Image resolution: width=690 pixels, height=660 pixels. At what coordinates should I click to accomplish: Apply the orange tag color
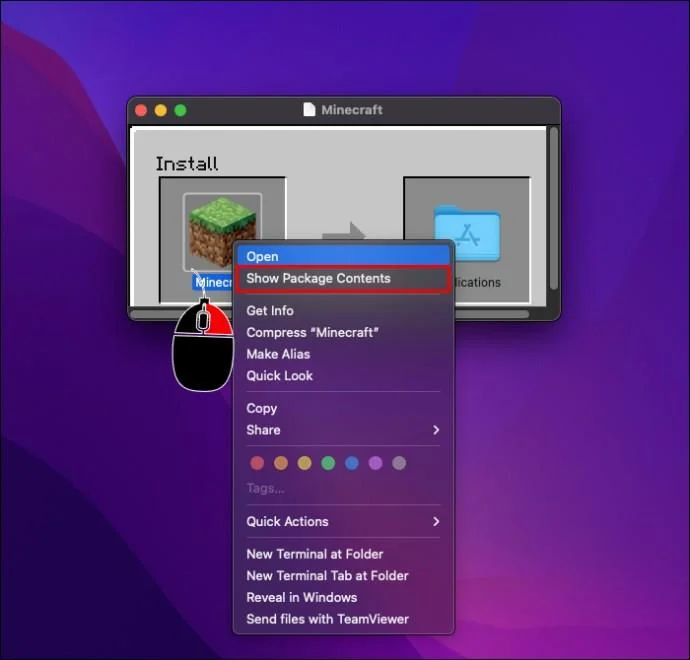(x=281, y=463)
